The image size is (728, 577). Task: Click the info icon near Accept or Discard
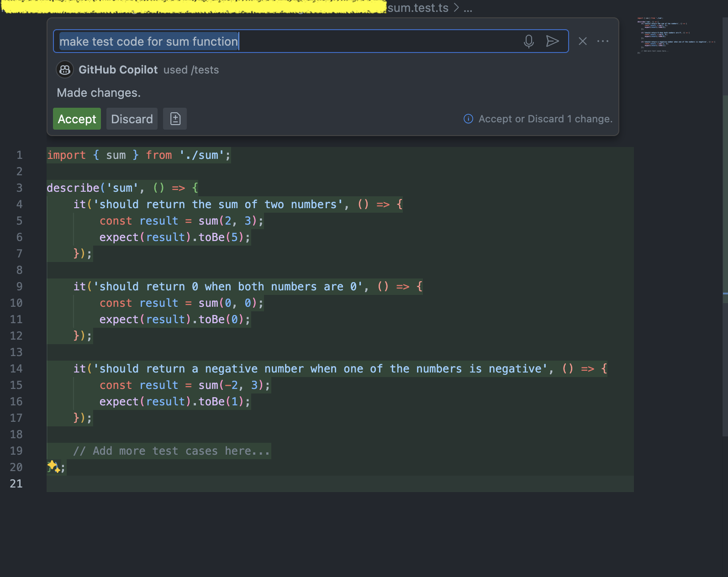pos(468,119)
